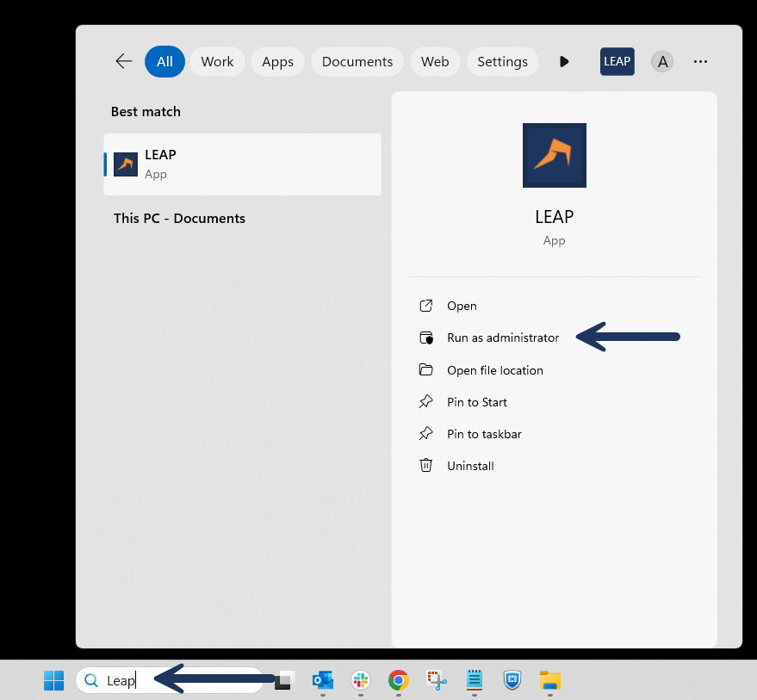The image size is (757, 700).
Task: Click Open file location
Action: coord(494,370)
